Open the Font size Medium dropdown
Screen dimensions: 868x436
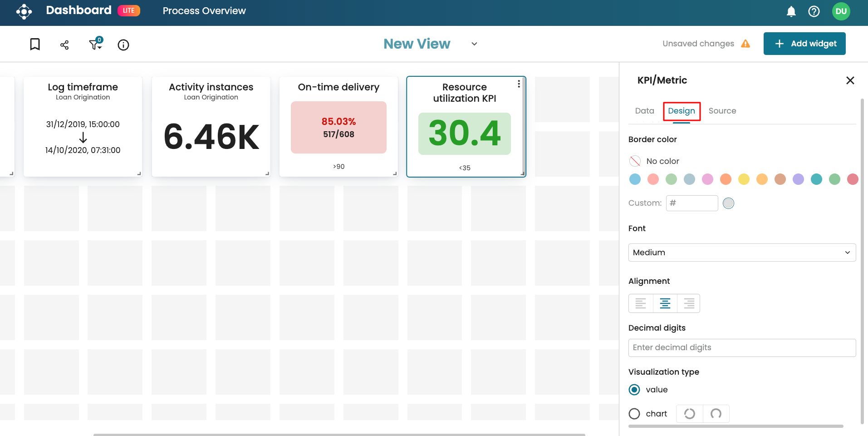(742, 253)
